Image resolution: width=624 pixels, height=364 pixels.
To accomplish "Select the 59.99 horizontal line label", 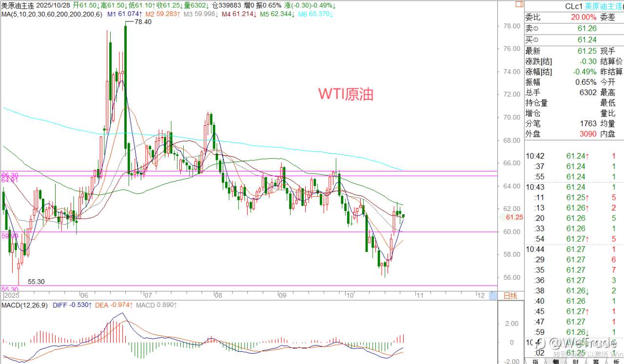I will coord(10,235).
